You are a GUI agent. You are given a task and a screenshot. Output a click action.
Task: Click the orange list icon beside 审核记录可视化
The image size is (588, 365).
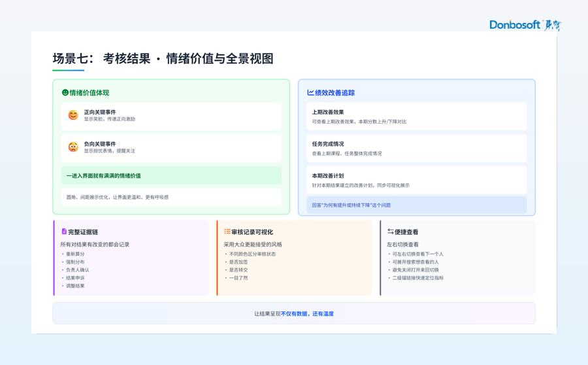(227, 232)
